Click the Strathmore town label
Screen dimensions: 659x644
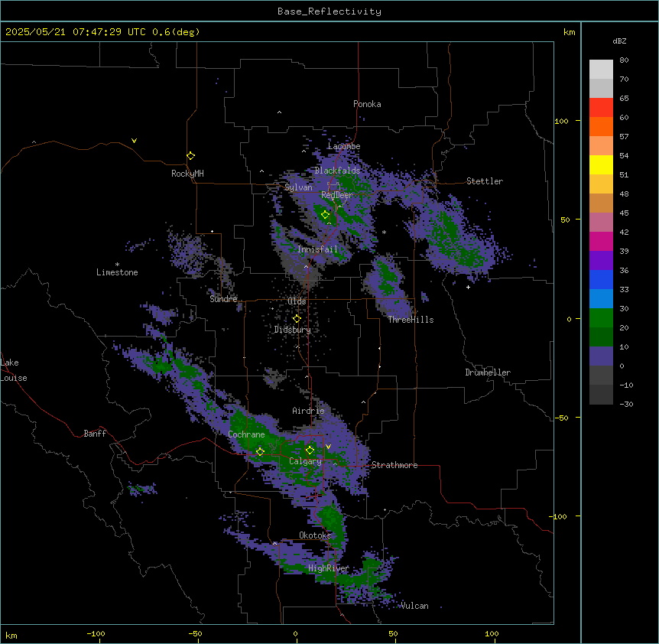click(x=394, y=465)
